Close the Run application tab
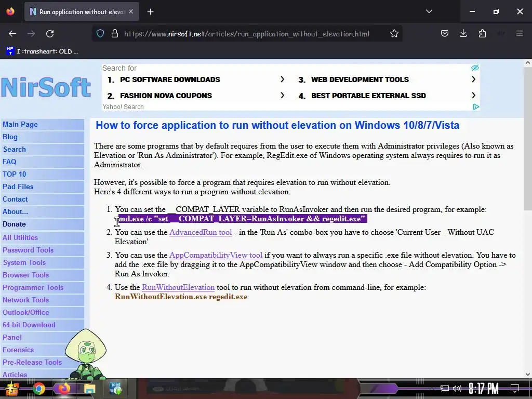The width and height of the screenshot is (532, 399). tap(131, 11)
